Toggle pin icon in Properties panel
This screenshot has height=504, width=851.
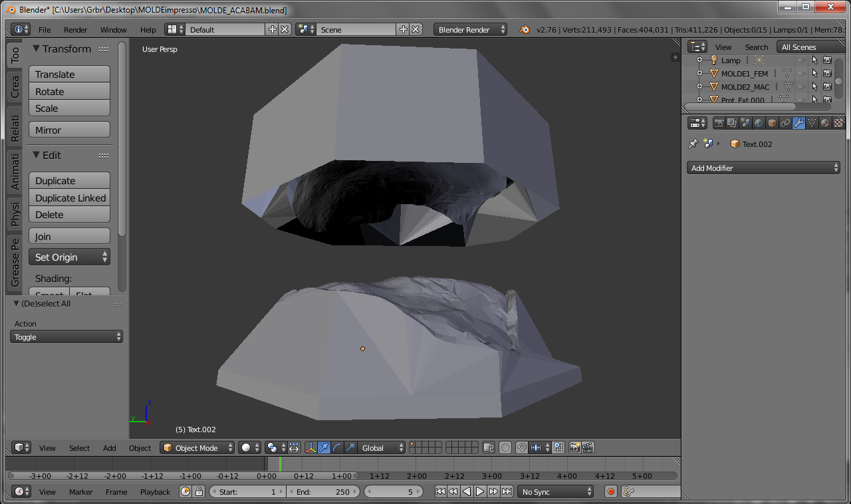pyautogui.click(x=693, y=144)
